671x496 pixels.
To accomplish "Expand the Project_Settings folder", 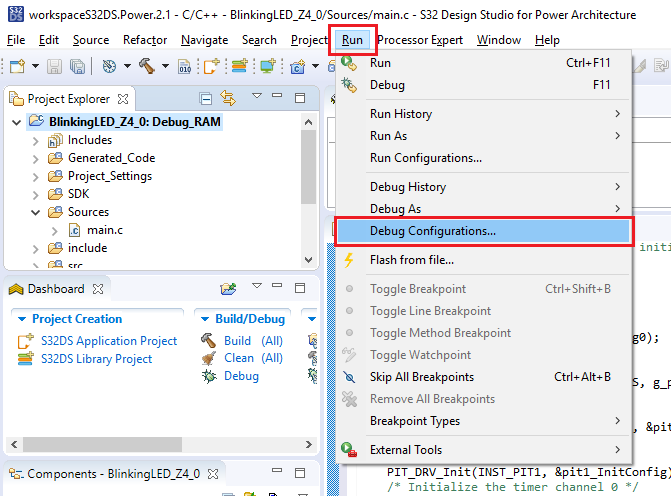I will click(36, 177).
